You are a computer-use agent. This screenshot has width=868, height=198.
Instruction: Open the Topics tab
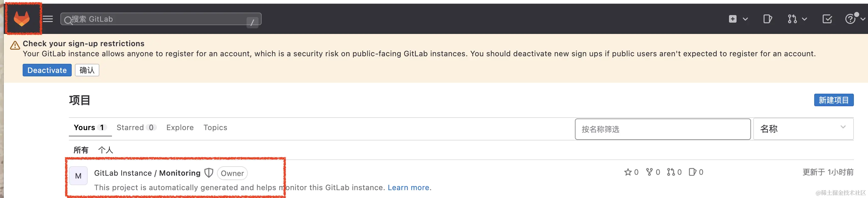[215, 128]
